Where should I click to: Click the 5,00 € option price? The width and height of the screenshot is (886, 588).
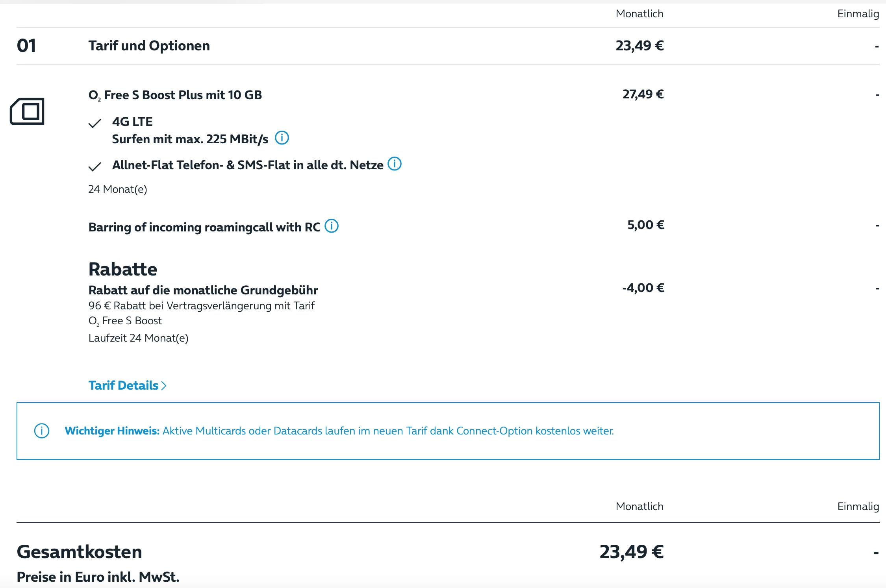pos(645,225)
